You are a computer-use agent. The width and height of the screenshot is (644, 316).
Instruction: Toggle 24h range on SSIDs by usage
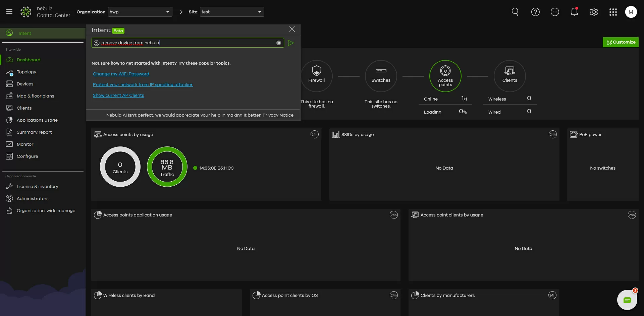(552, 134)
